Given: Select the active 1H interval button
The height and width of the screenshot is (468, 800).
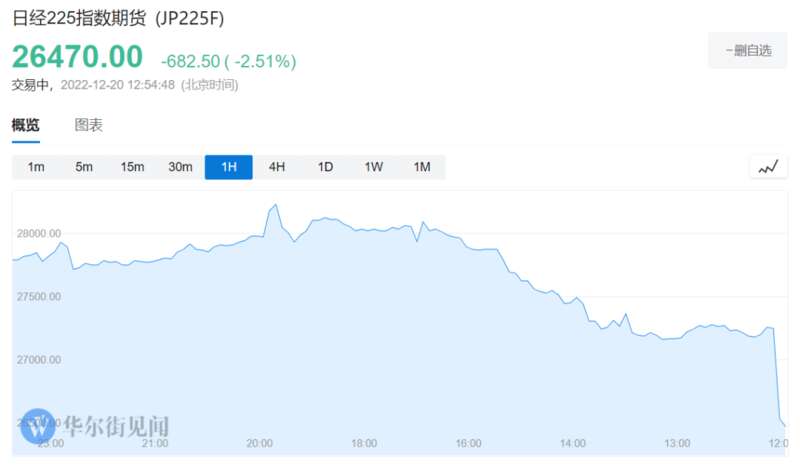Looking at the screenshot, I should pyautogui.click(x=229, y=167).
